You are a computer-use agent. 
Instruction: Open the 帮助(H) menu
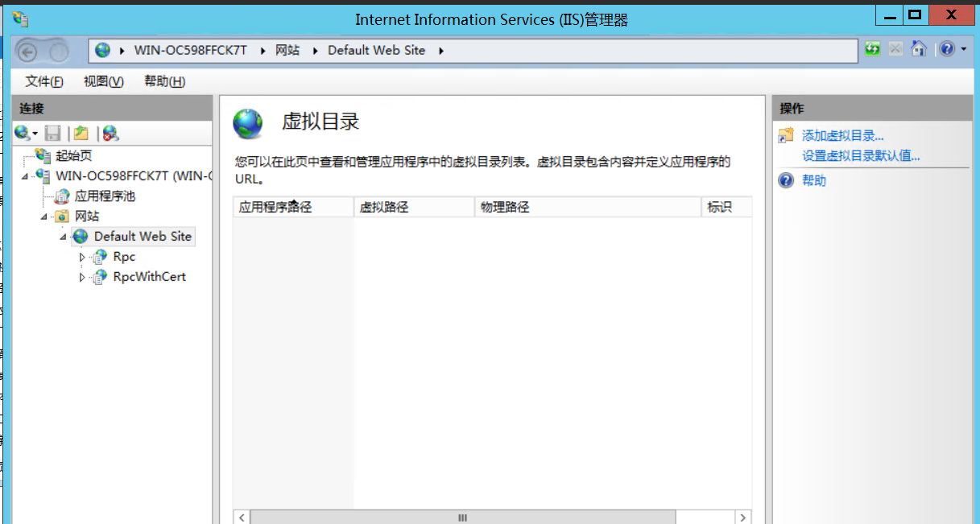[x=165, y=81]
